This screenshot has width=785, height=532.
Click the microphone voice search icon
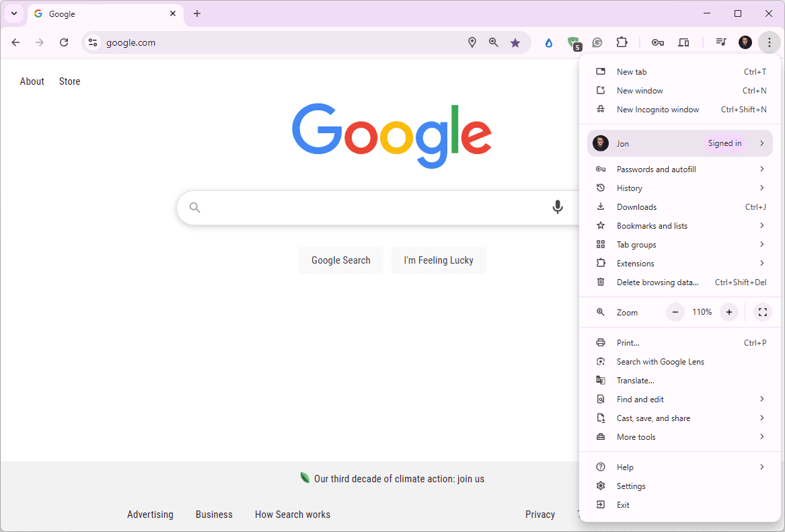[557, 207]
